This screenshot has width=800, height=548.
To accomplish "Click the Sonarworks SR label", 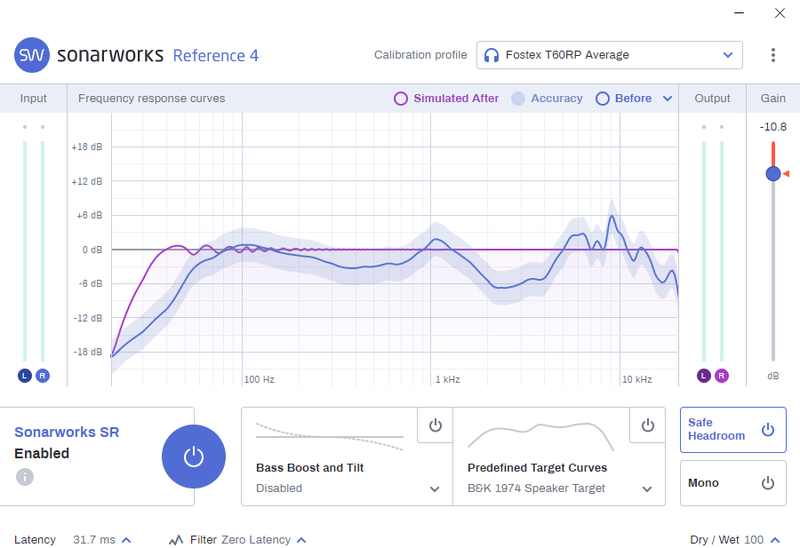I will (66, 432).
